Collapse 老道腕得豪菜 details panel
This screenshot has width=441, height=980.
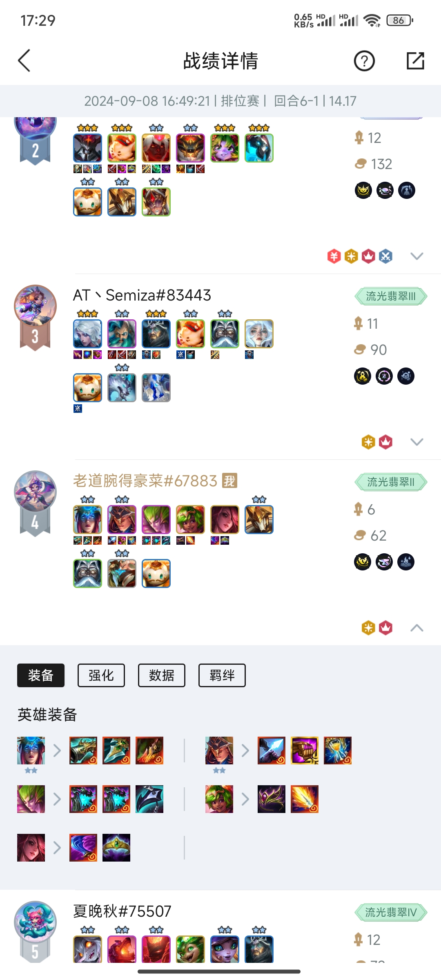pos(416,628)
